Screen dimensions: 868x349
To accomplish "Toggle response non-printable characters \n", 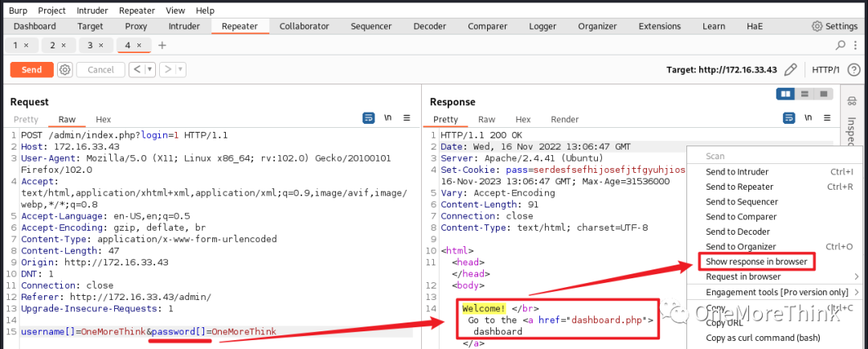I will [809, 118].
